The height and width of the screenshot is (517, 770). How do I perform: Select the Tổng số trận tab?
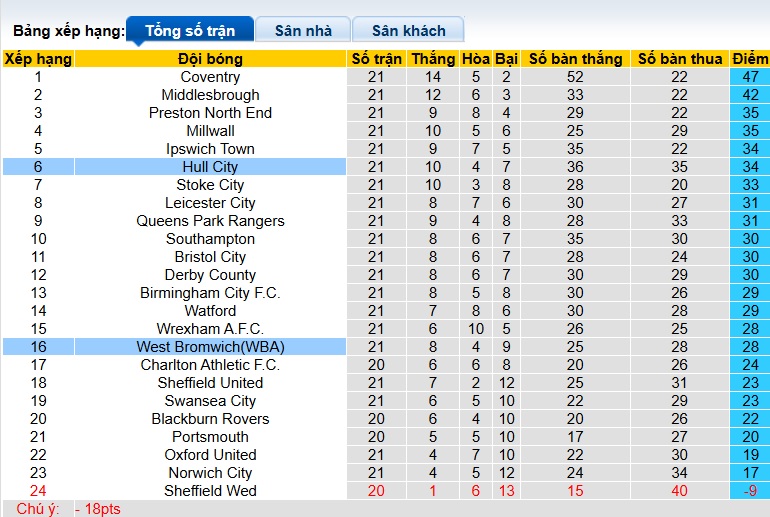click(190, 31)
